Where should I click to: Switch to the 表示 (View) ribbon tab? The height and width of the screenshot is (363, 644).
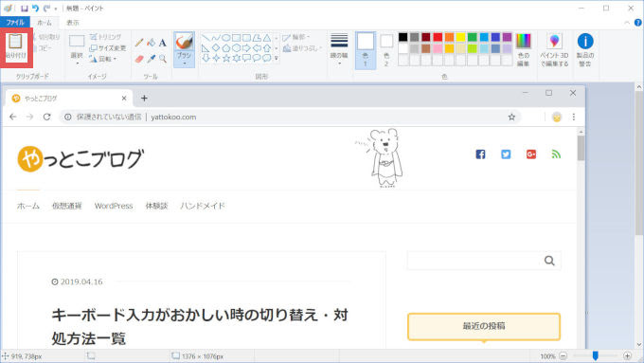click(x=73, y=23)
